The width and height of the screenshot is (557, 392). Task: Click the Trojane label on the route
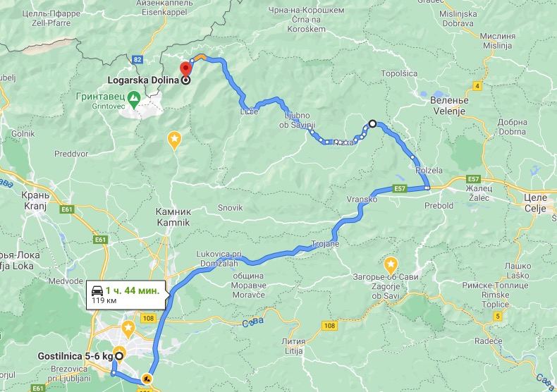click(x=325, y=244)
